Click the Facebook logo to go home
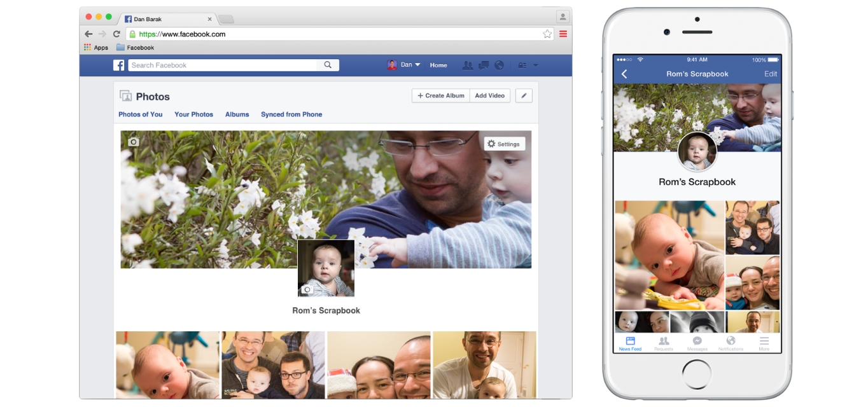Viewport: 868px width, 407px height. coord(119,65)
